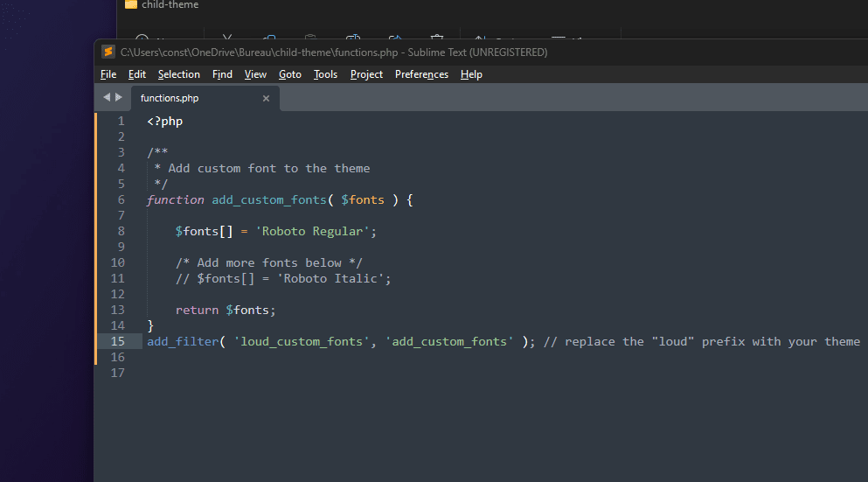Click the 'Roboto Regular' string

[312, 232]
